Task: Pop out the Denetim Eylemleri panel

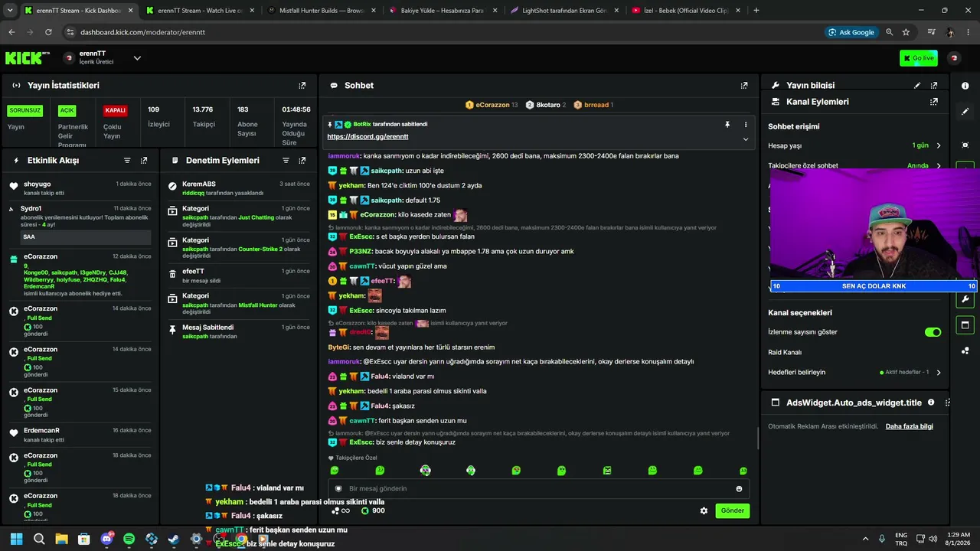Action: [x=302, y=161]
